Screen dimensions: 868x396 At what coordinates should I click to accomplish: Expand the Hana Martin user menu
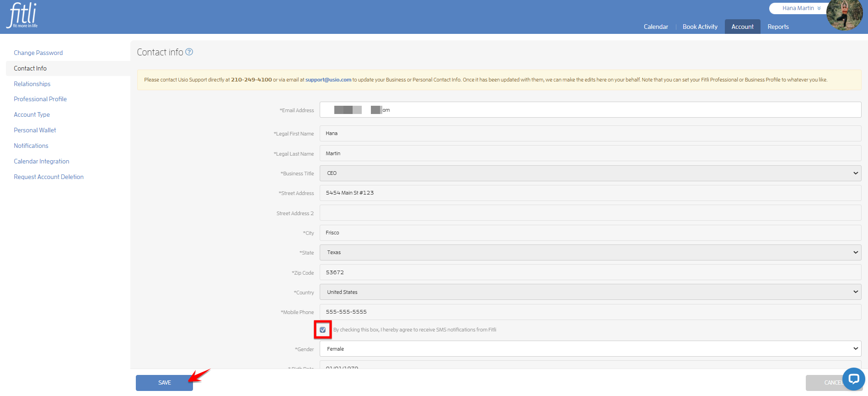point(801,8)
